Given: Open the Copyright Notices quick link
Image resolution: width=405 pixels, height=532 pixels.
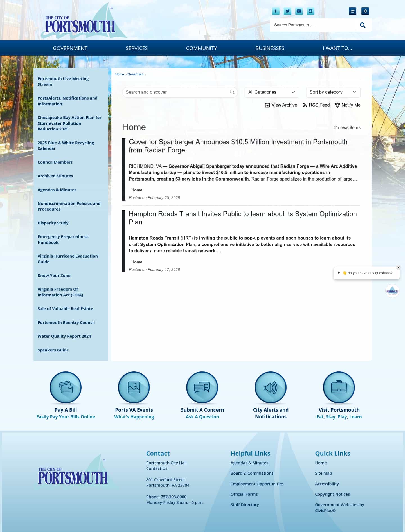Looking at the screenshot, I should click(x=332, y=494).
